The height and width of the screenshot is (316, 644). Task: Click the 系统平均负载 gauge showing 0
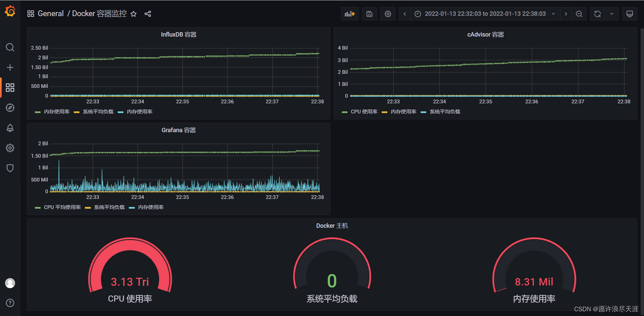332,270
